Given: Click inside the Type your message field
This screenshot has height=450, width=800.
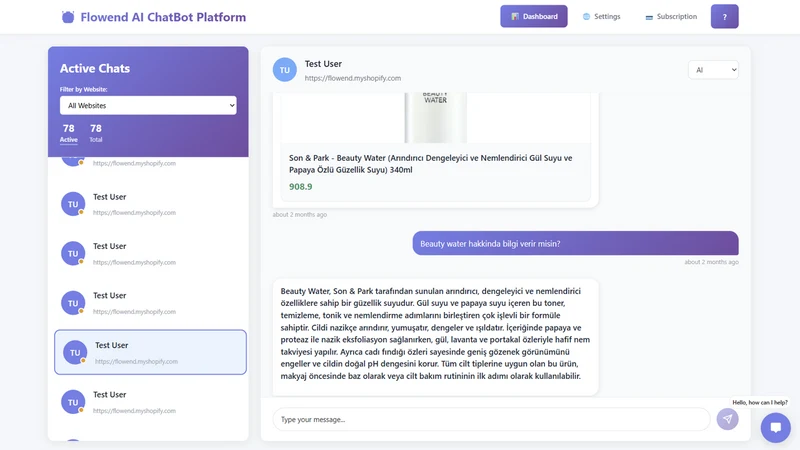Looking at the screenshot, I should (x=491, y=419).
